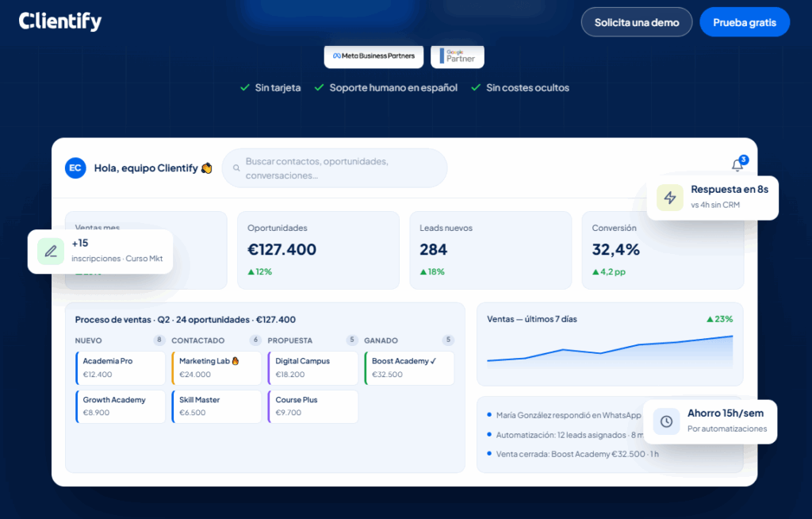Open the Leads nuevos 284 card

coord(490,250)
